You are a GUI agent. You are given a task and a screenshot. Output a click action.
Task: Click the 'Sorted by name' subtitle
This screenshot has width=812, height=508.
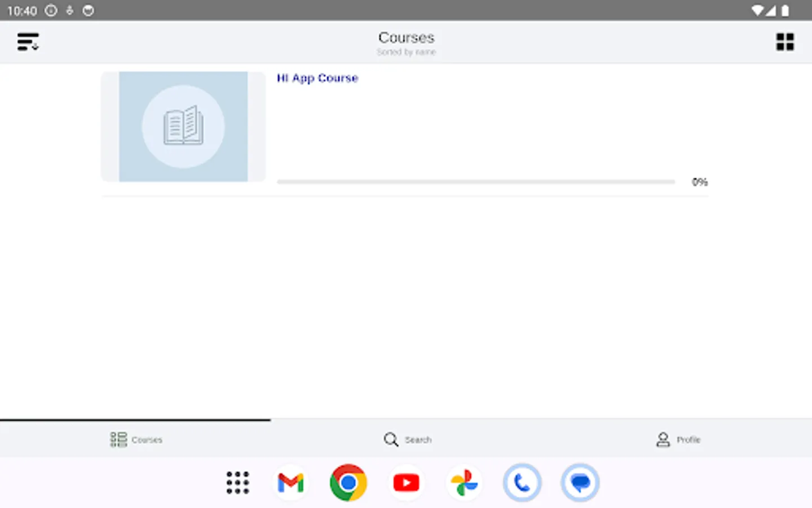(406, 52)
